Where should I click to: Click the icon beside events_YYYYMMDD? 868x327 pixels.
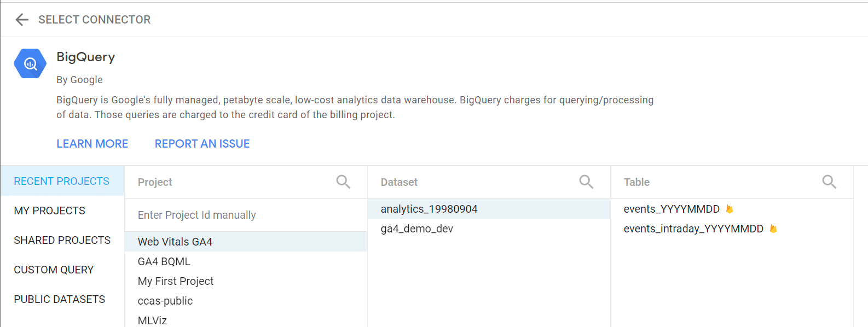[729, 209]
